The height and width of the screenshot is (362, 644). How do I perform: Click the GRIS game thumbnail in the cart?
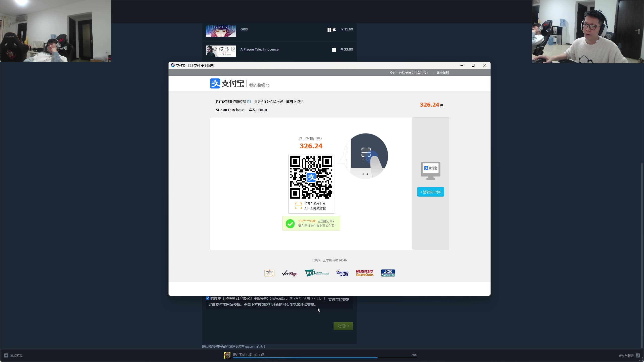(x=221, y=31)
